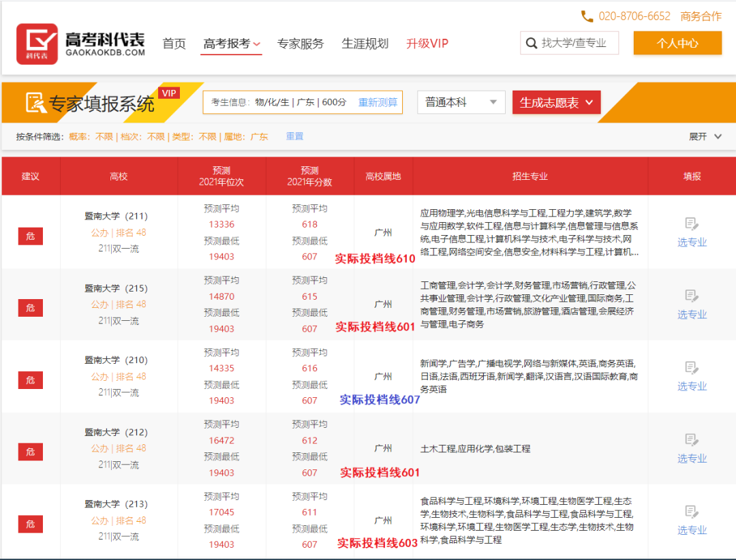Image resolution: width=736 pixels, height=560 pixels.
Task: Click the 招生专业 column header
Action: 530,176
